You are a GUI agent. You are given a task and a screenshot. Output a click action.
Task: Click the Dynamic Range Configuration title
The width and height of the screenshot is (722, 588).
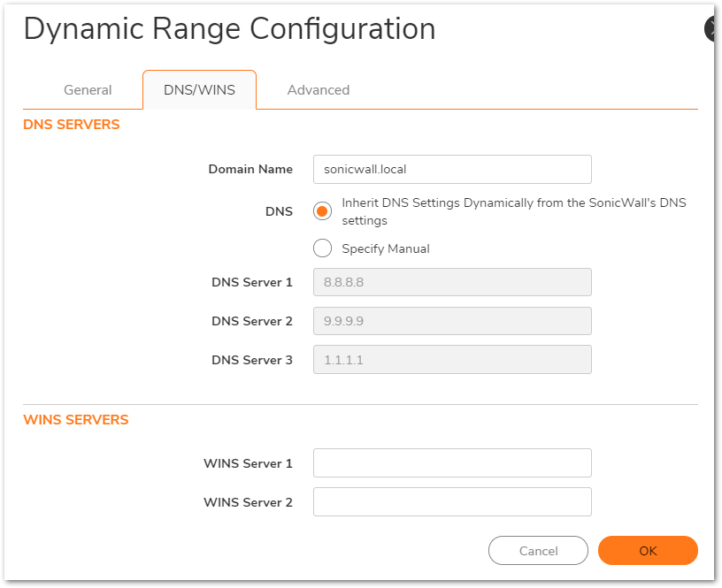[x=229, y=29]
